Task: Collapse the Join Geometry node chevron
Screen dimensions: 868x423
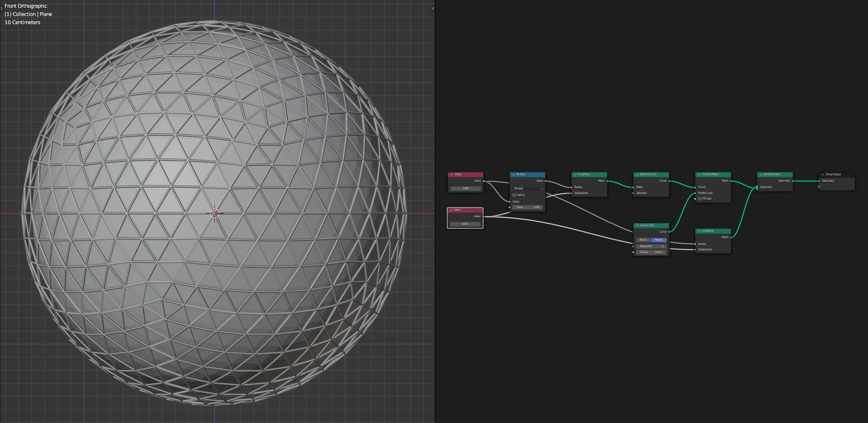Action: [761, 174]
